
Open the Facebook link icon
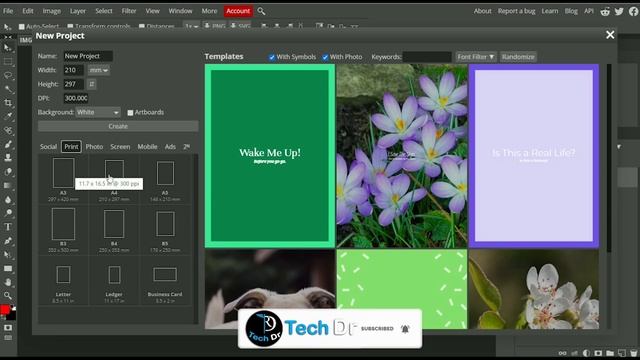click(633, 11)
